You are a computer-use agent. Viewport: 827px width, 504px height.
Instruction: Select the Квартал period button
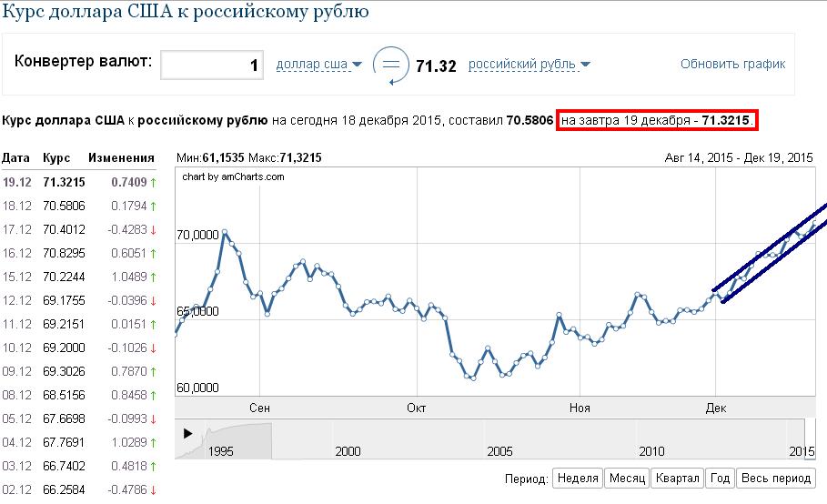coord(677,479)
